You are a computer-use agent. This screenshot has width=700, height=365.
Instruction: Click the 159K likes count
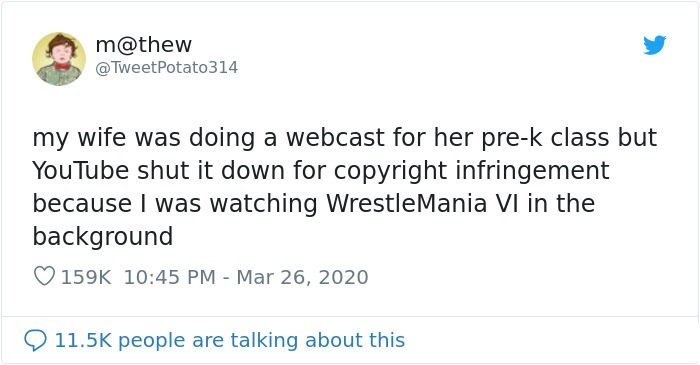86,277
